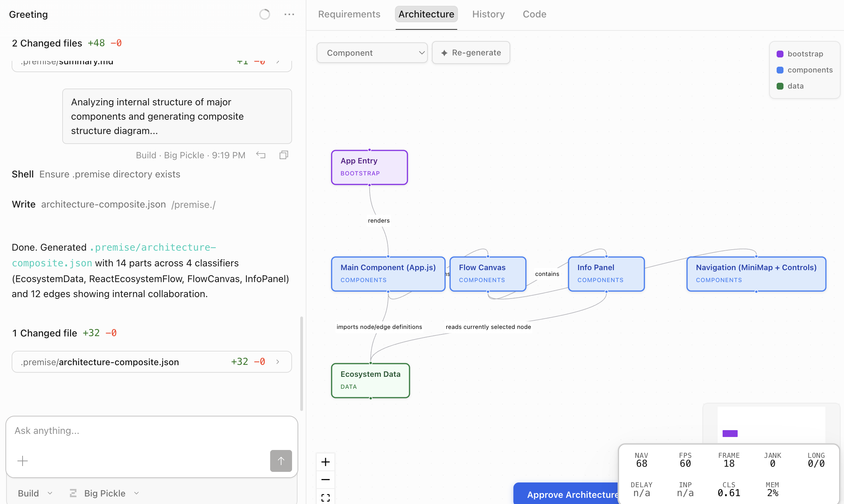Click the 'Analyzing internal structure' message bubble
The image size is (844, 504).
(177, 116)
